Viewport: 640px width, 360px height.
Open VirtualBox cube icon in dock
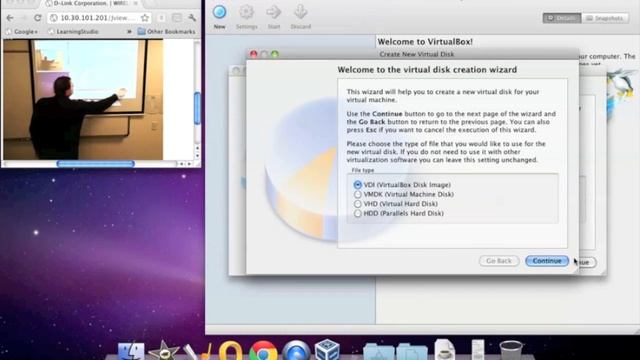click(x=327, y=350)
